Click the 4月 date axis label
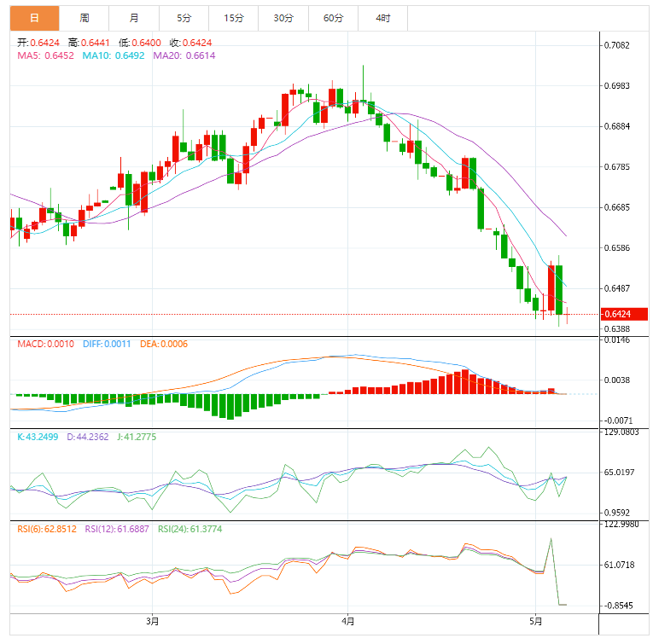Viewport: 653px width, 644px height. pyautogui.click(x=347, y=622)
